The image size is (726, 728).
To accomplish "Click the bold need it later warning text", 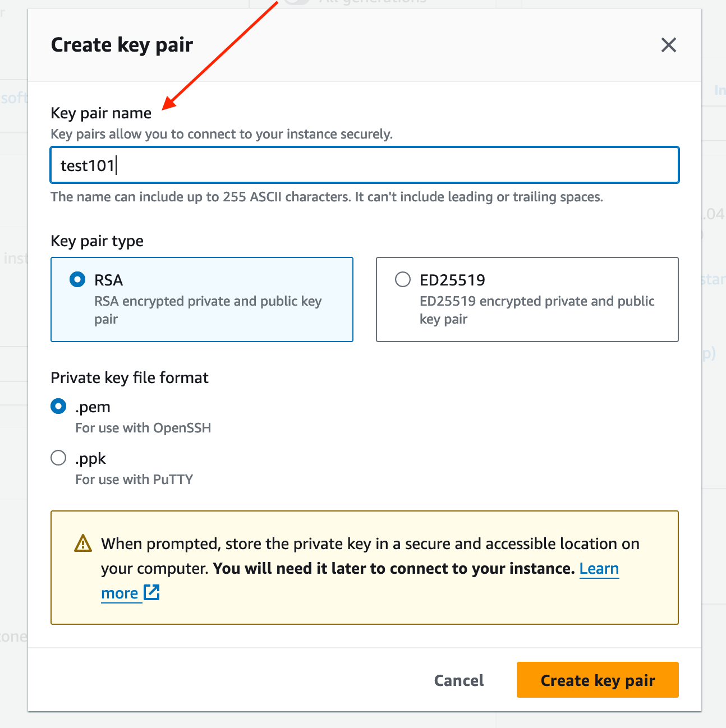I will pyautogui.click(x=394, y=569).
